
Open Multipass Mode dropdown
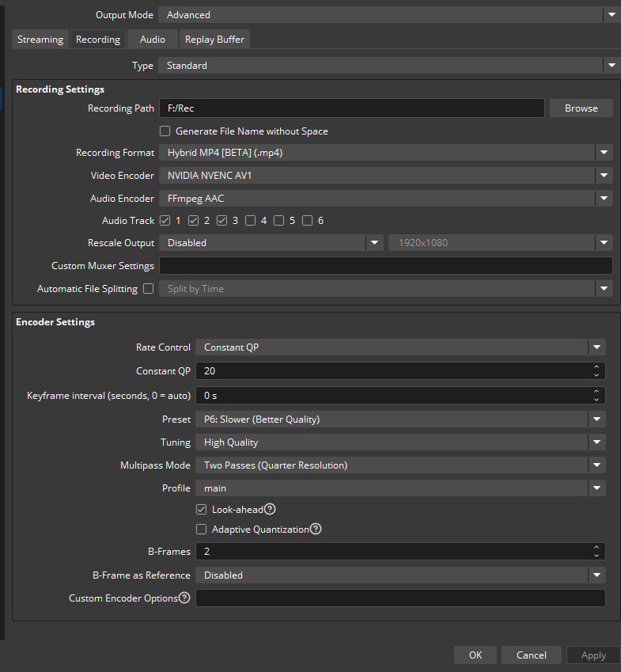click(400, 465)
